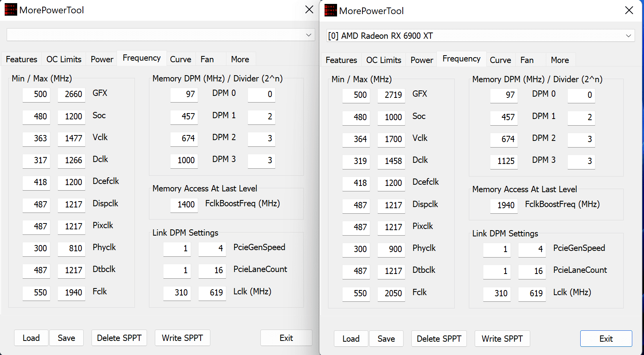Edit Fclk max field 1940 in left window
The width and height of the screenshot is (644, 355).
tap(72, 293)
